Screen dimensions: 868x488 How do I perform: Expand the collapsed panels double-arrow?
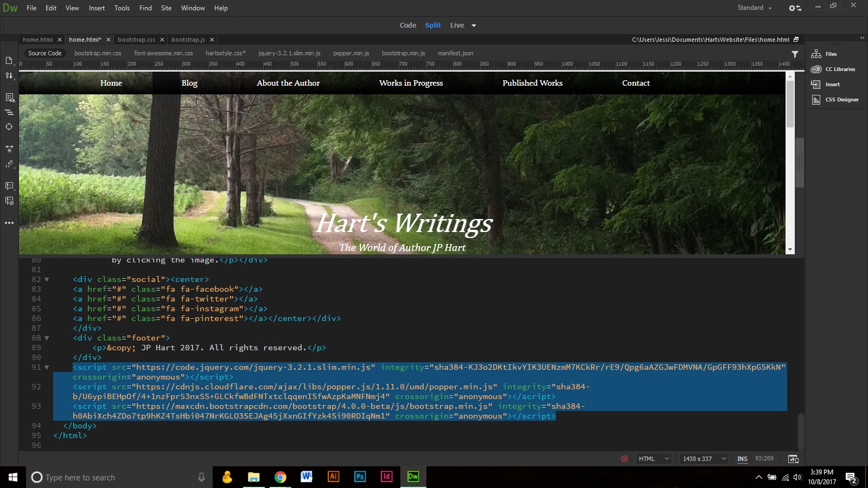pos(863,38)
